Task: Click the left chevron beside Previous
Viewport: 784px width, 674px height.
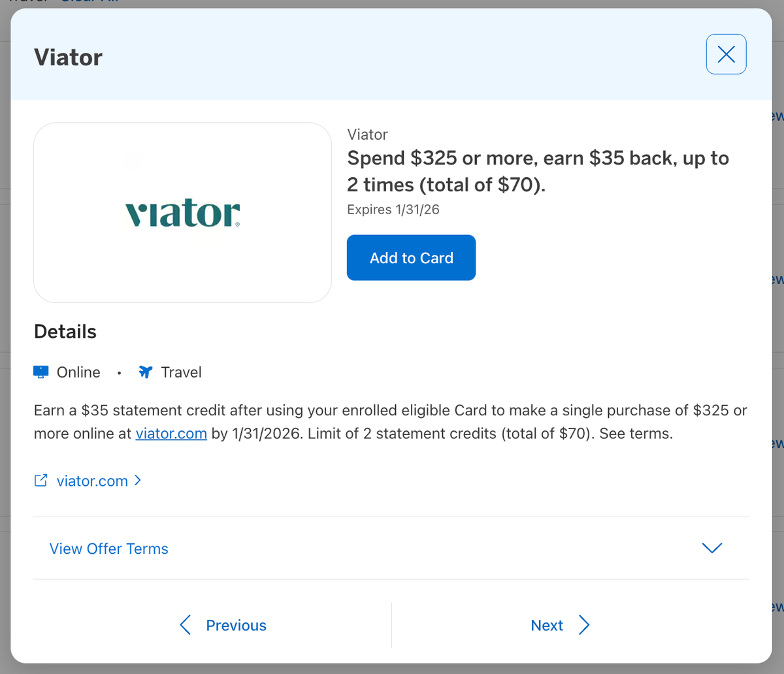Action: pyautogui.click(x=185, y=625)
